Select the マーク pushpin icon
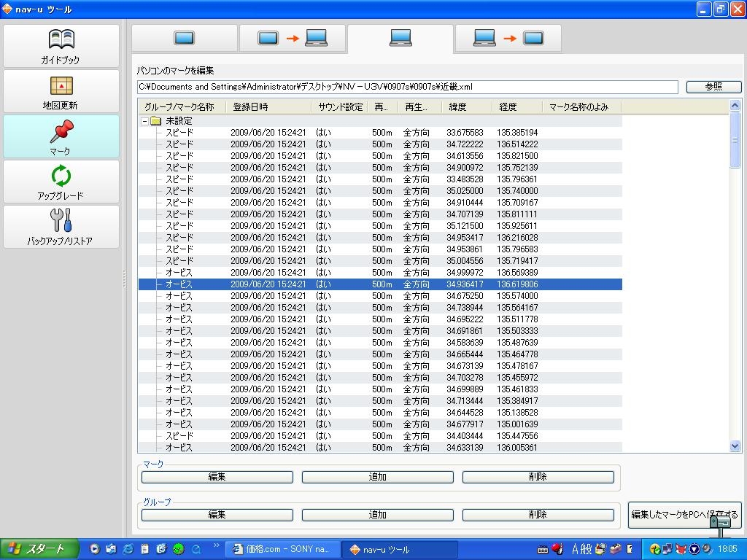Screen dimensions: 747x560 pyautogui.click(x=61, y=136)
